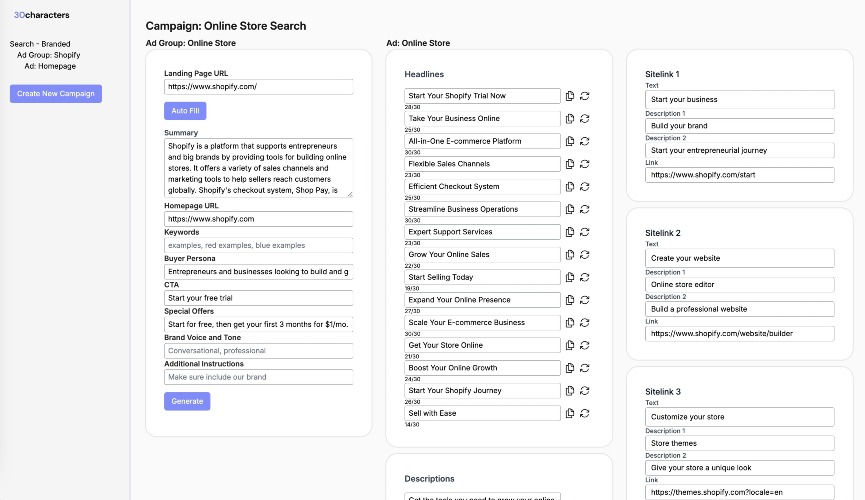The image size is (865, 500).
Task: Regenerate the 'Efficient Checkout System' headline
Action: pyautogui.click(x=585, y=187)
